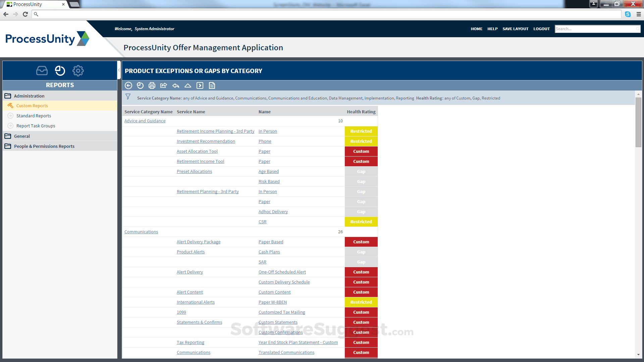Open the settings gear sidebar icon

tap(78, 71)
